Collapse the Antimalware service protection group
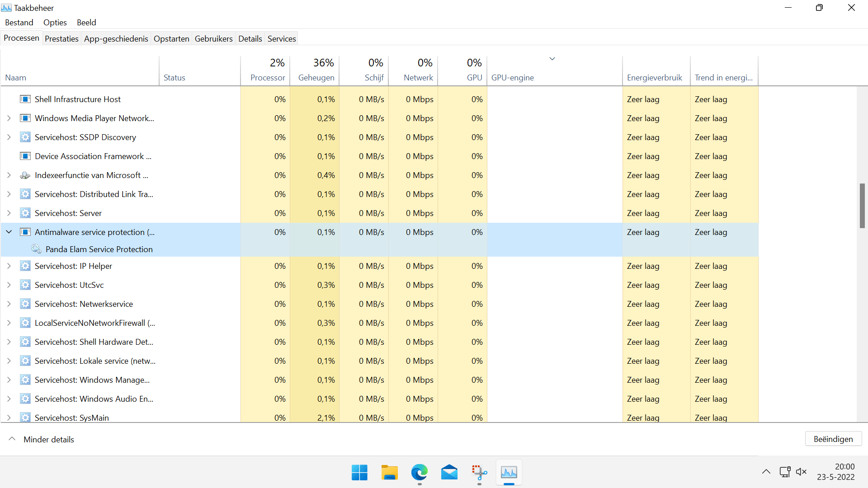Screen dimensions: 868x488 pyautogui.click(x=9, y=232)
